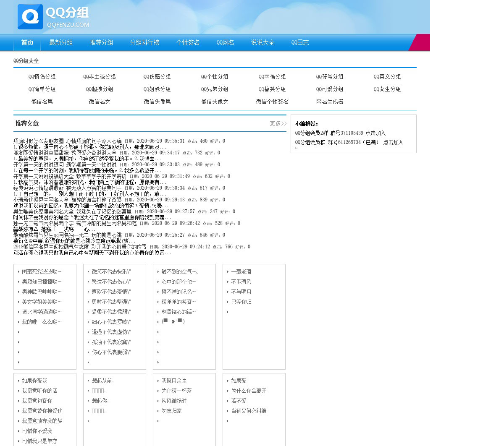Open the 分组排行榜 menu item
504x446 pixels.
[144, 42]
